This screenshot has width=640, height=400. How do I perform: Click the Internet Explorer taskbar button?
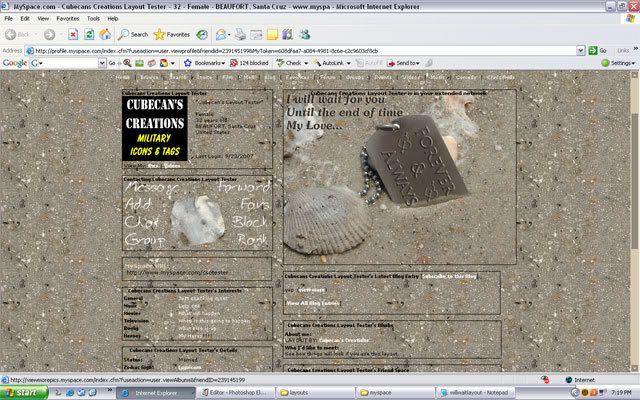[x=156, y=393]
